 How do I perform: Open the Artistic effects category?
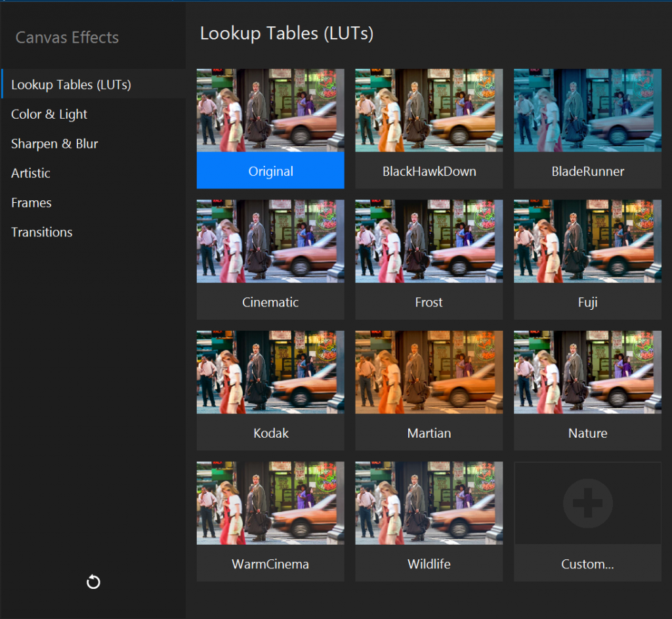tap(93, 173)
